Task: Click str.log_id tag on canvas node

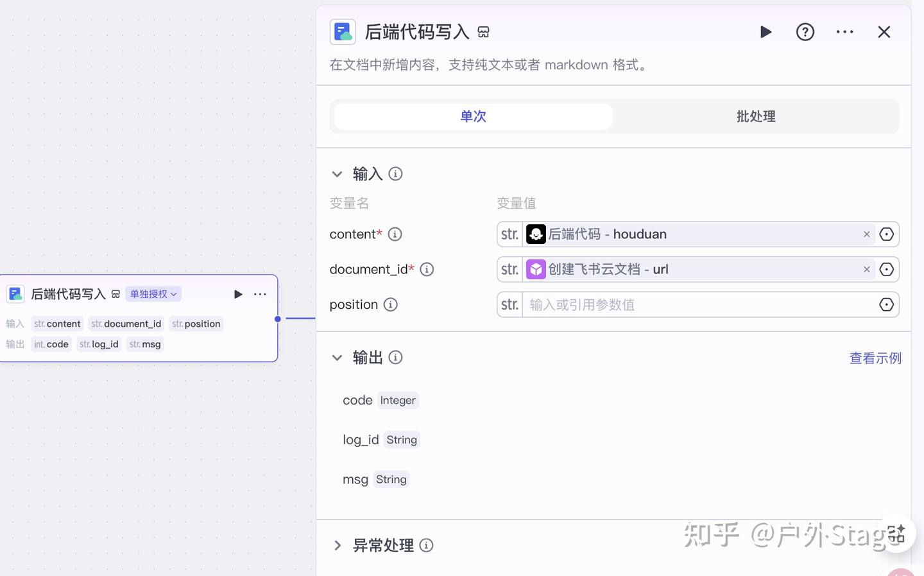Action: pyautogui.click(x=99, y=344)
